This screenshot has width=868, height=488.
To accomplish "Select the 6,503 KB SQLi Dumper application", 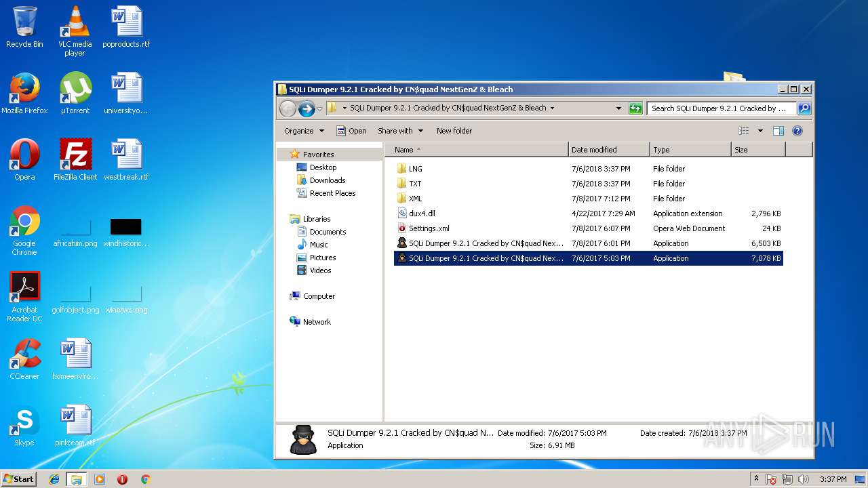I will pos(588,243).
